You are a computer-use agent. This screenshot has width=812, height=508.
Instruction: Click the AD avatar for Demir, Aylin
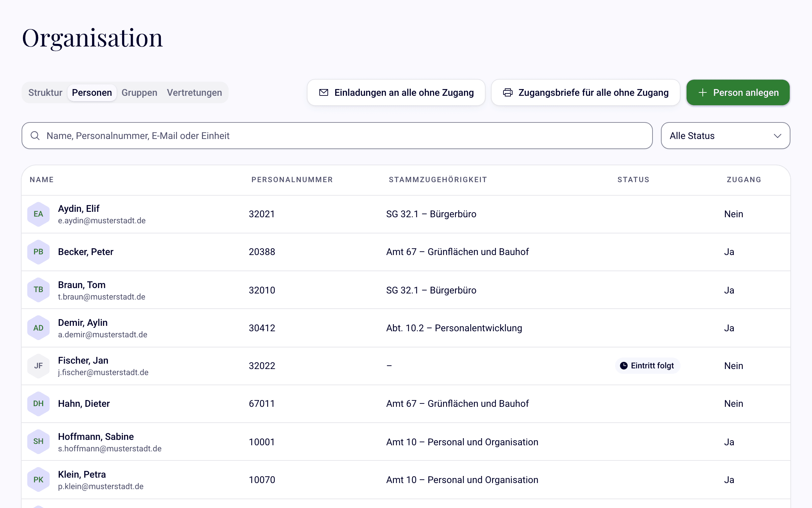point(38,328)
